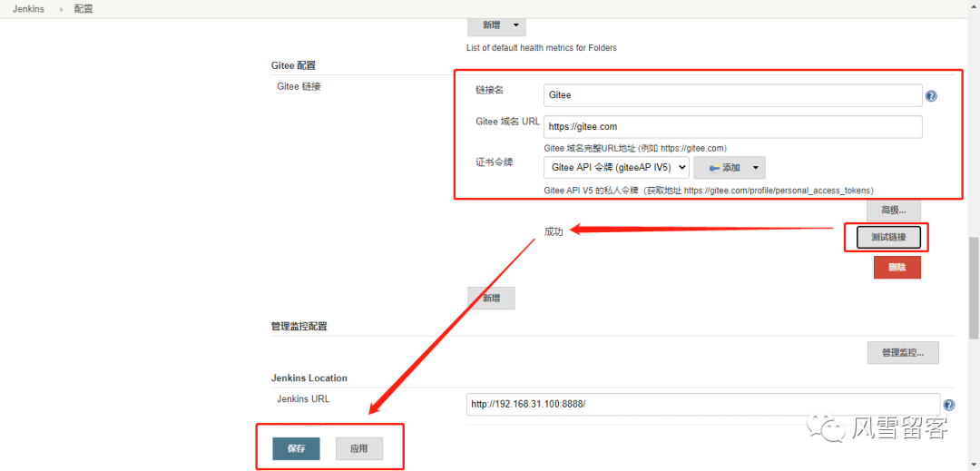Image resolution: width=980 pixels, height=471 pixels.
Task: Click the vertical page scrollbar thumb
Action: 974,288
